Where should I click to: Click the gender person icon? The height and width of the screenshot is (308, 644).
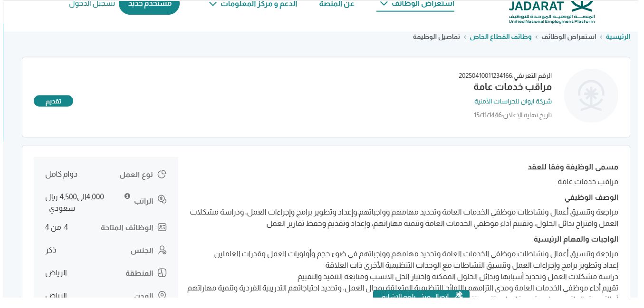point(162,250)
